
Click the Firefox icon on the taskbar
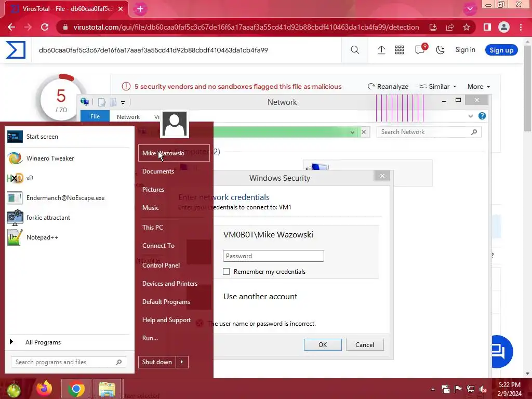tap(45, 389)
